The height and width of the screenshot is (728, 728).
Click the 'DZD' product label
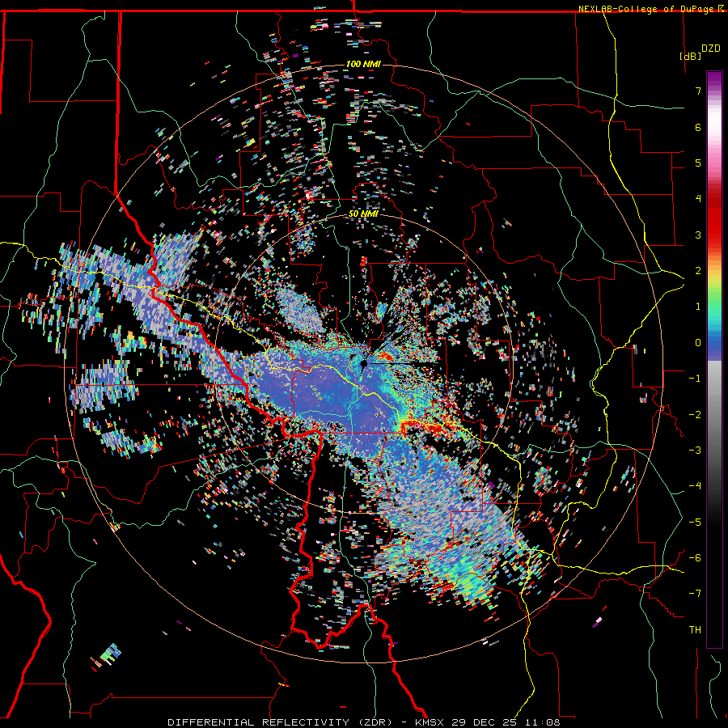711,49
